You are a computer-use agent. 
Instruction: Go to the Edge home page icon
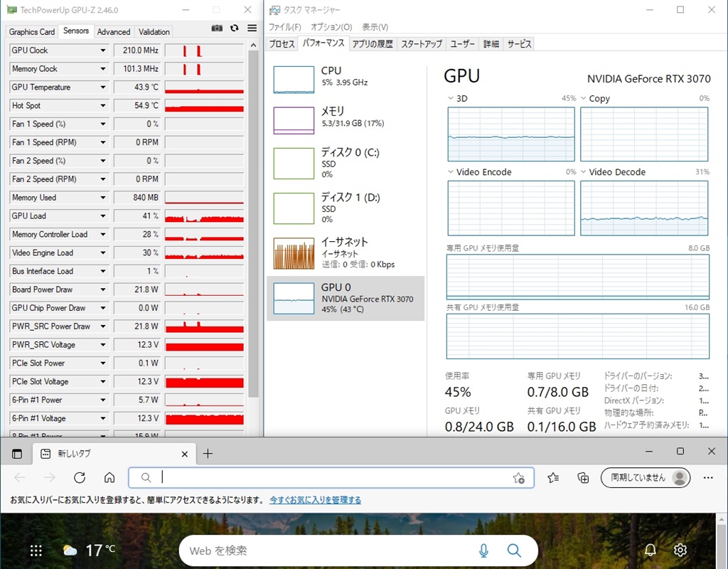tap(109, 477)
